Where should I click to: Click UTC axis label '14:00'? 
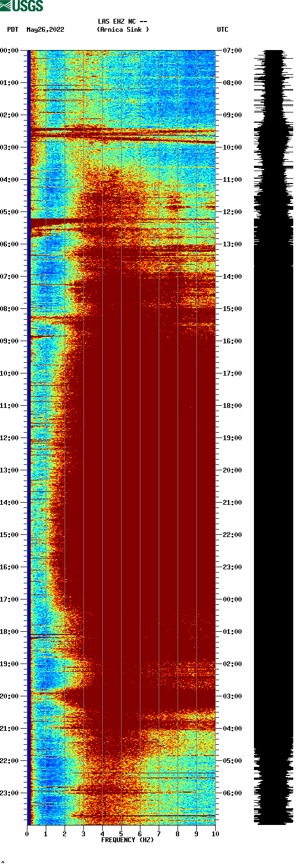pyautogui.click(x=232, y=277)
